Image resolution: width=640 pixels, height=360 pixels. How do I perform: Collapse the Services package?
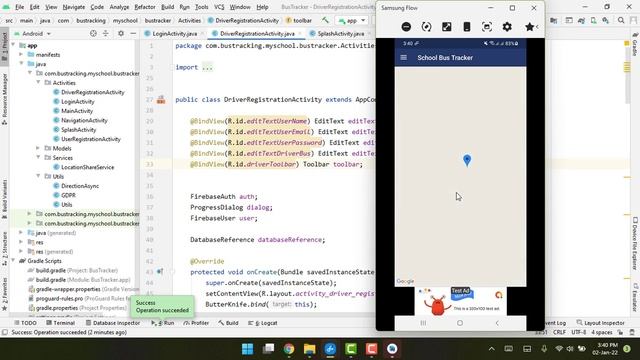pos(38,158)
